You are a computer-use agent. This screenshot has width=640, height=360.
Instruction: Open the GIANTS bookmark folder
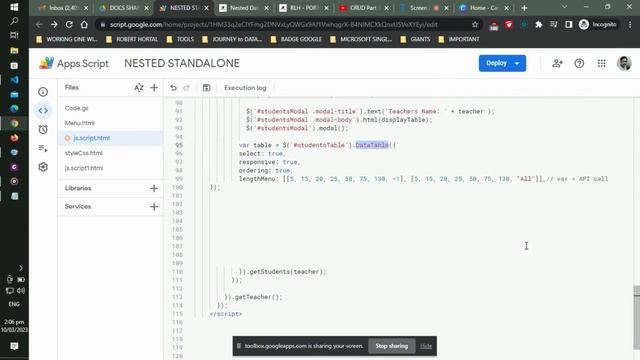coord(416,39)
